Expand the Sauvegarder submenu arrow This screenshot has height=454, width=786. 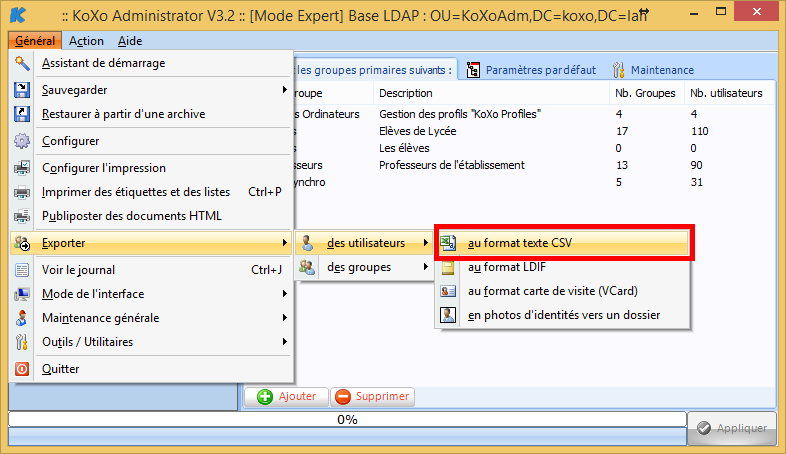284,90
